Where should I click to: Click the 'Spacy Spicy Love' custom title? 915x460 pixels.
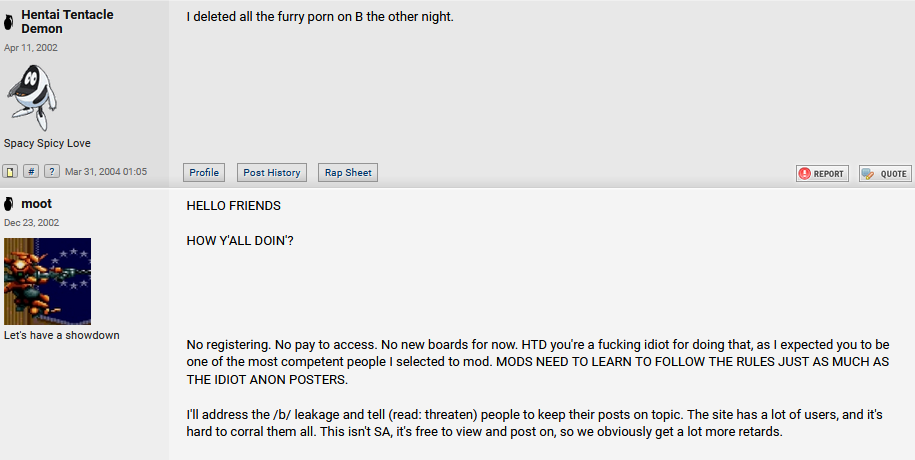coord(47,143)
